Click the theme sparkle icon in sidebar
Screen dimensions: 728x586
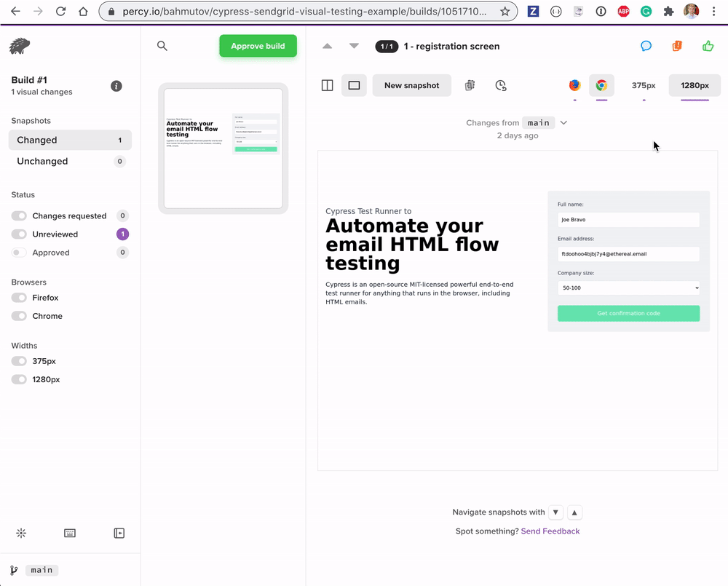point(21,533)
